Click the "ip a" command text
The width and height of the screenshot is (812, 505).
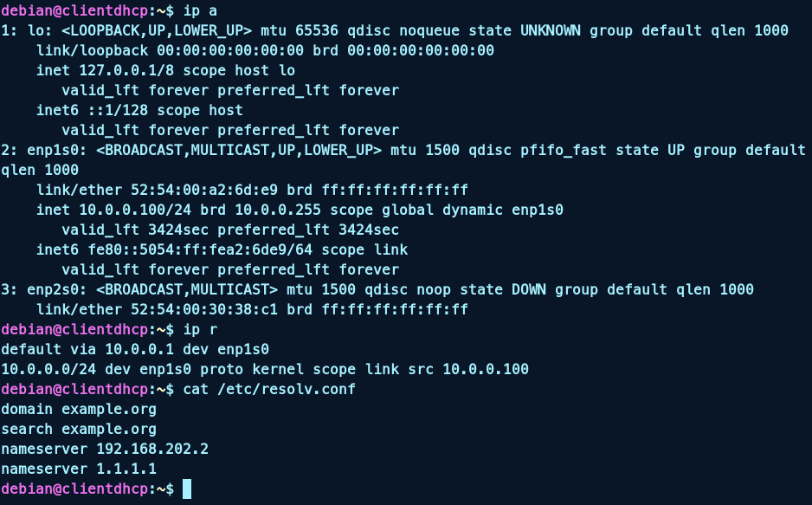coord(200,10)
